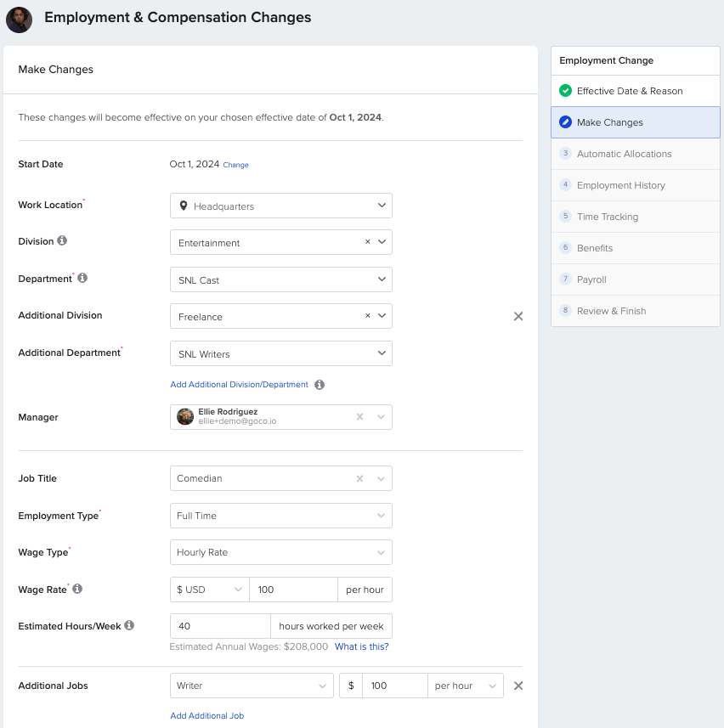Click green checkmark for Effective Date & Reason
The width and height of the screenshot is (724, 728).
coord(565,91)
